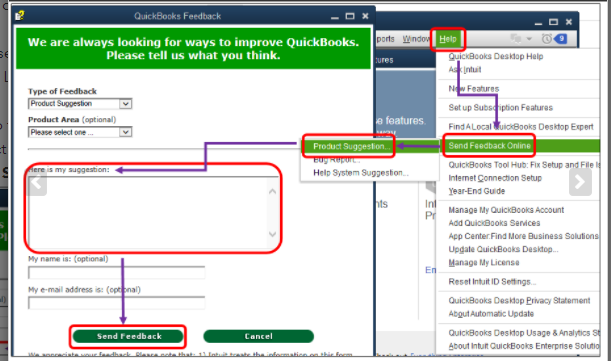The height and width of the screenshot is (361, 611).
Task: Maximize the QuickBooks Feedback window
Action: click(x=350, y=16)
